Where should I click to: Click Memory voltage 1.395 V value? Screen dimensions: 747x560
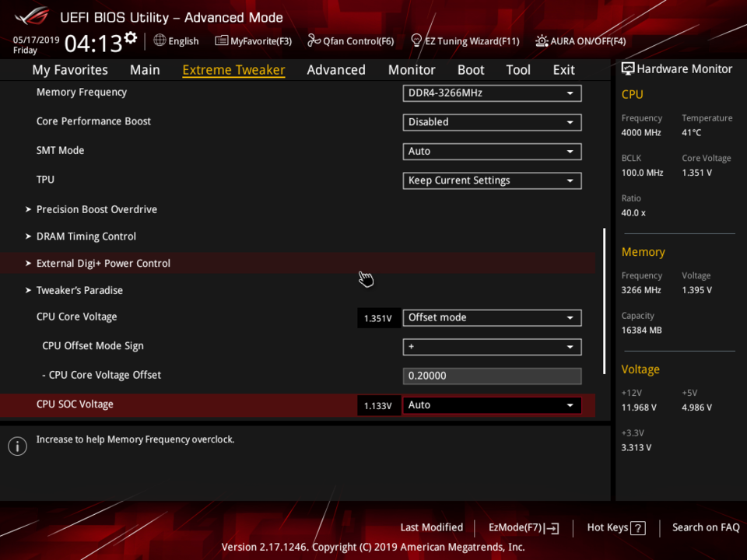pos(696,290)
